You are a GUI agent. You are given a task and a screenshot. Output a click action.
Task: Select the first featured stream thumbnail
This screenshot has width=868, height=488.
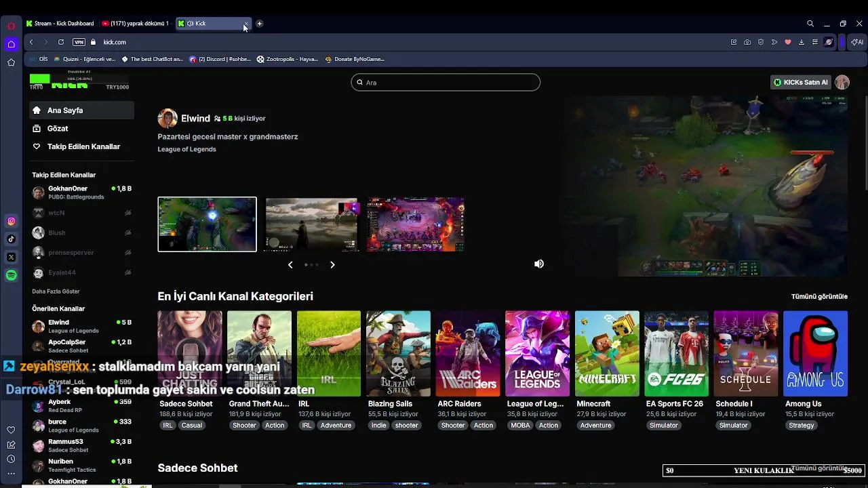[207, 224]
